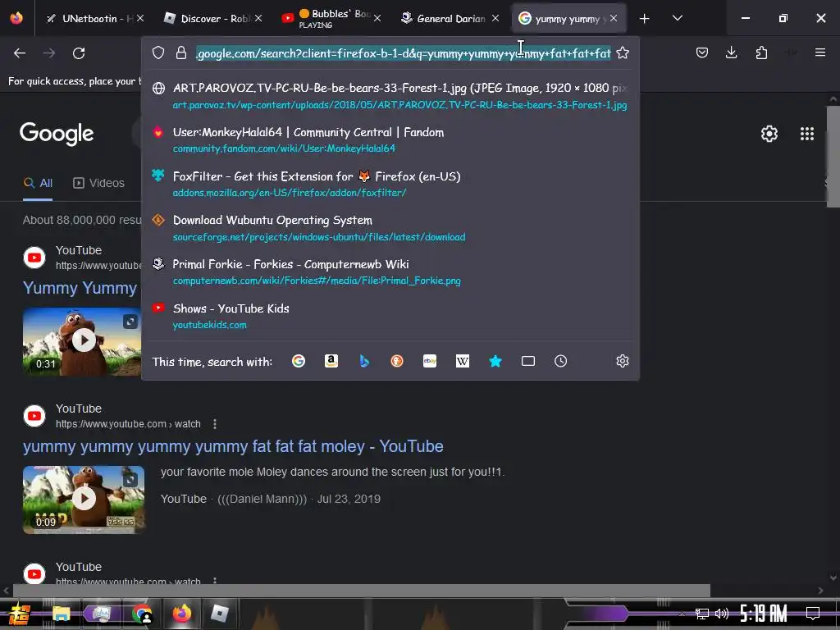The width and height of the screenshot is (840, 630).
Task: Open User:MonkeyHalal64 Fandom suggestion
Action: point(390,139)
